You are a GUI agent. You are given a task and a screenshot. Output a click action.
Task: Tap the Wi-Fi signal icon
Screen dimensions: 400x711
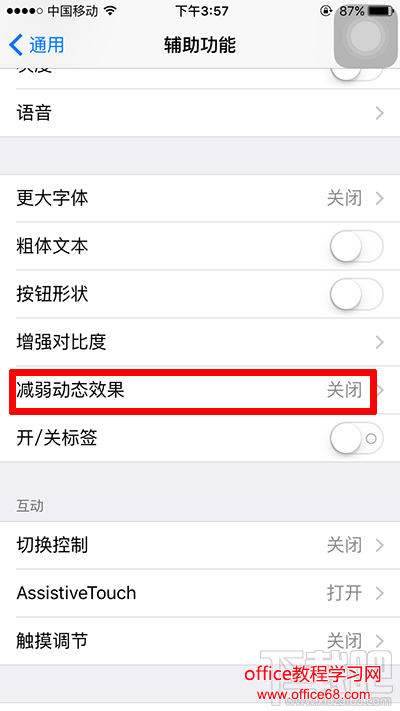tap(110, 11)
